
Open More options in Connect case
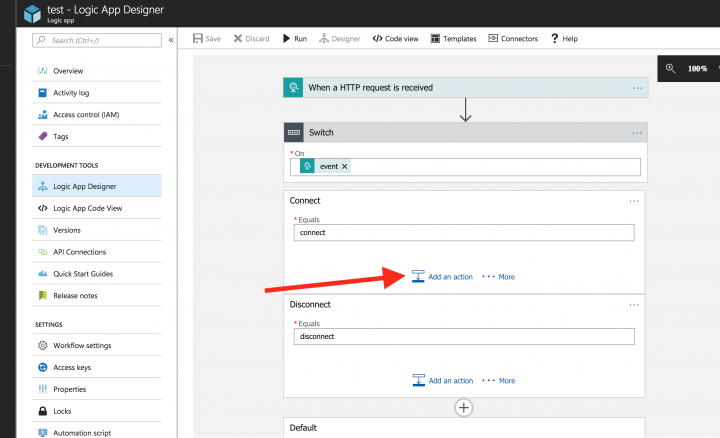click(x=499, y=276)
